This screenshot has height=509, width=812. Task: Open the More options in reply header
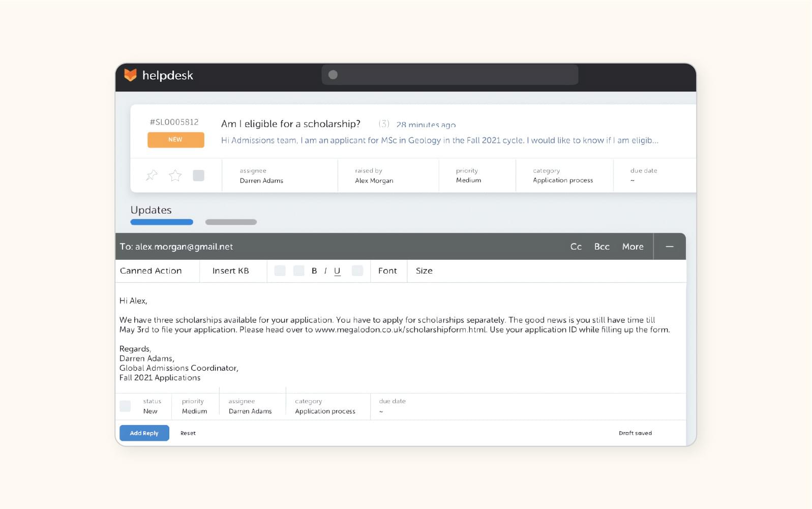pos(633,247)
